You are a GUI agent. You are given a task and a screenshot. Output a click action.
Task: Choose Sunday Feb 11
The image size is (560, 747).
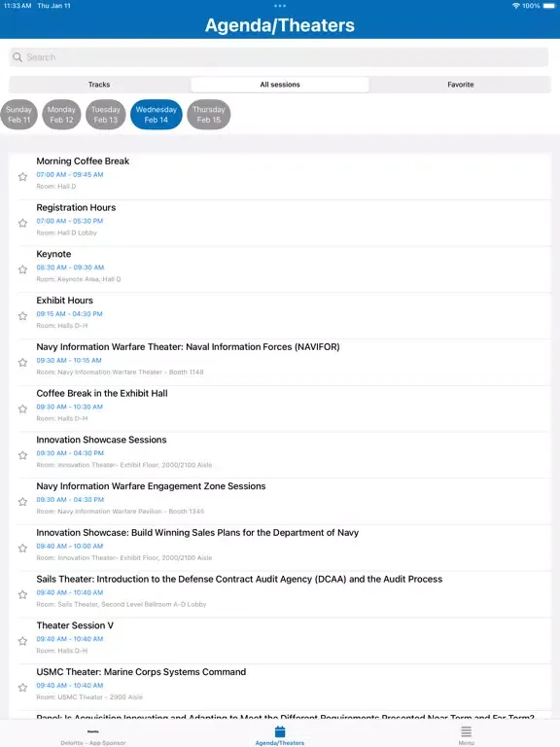(x=18, y=115)
